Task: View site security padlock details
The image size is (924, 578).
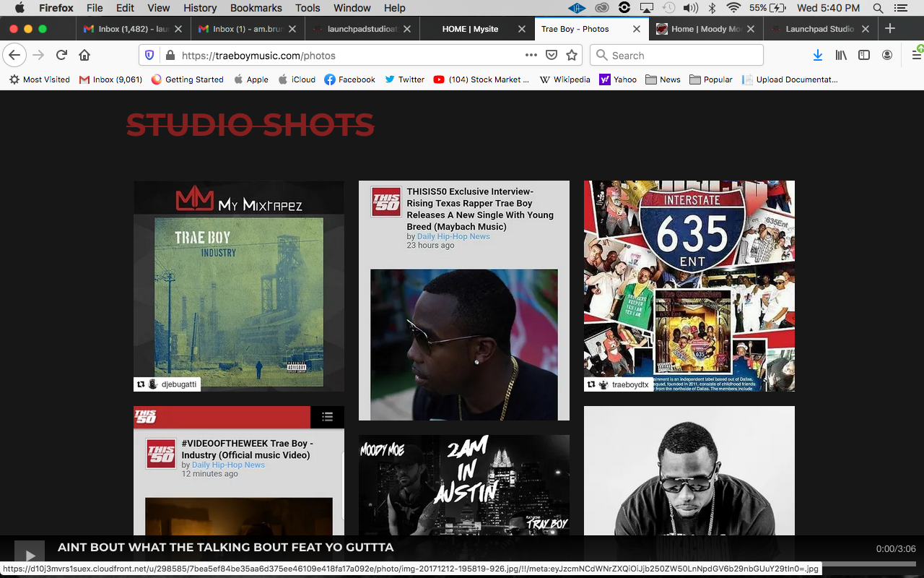Action: [x=170, y=55]
